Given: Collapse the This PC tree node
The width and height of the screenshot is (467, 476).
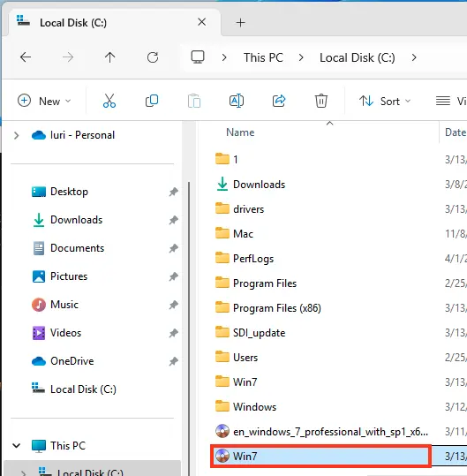Looking at the screenshot, I should (x=17, y=446).
